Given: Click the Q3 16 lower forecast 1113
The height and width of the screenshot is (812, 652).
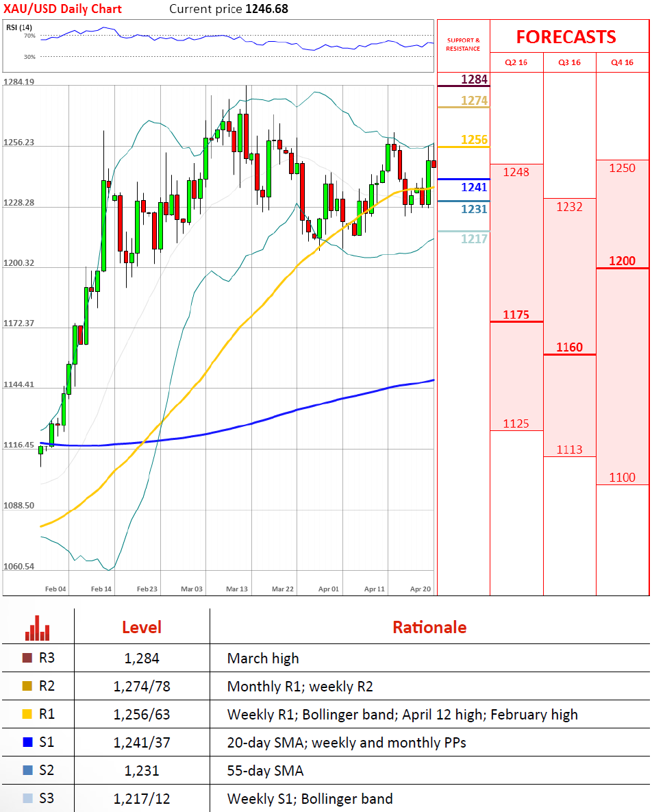Looking at the screenshot, I should tap(569, 450).
